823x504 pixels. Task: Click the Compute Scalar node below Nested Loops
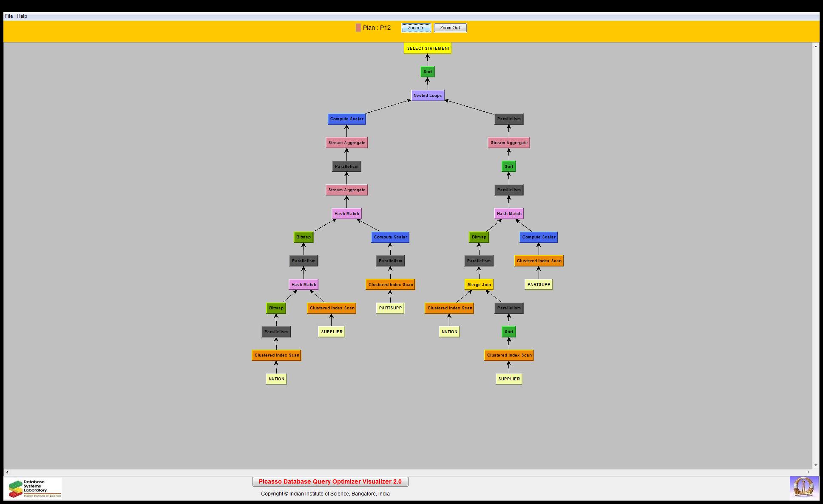(x=346, y=119)
